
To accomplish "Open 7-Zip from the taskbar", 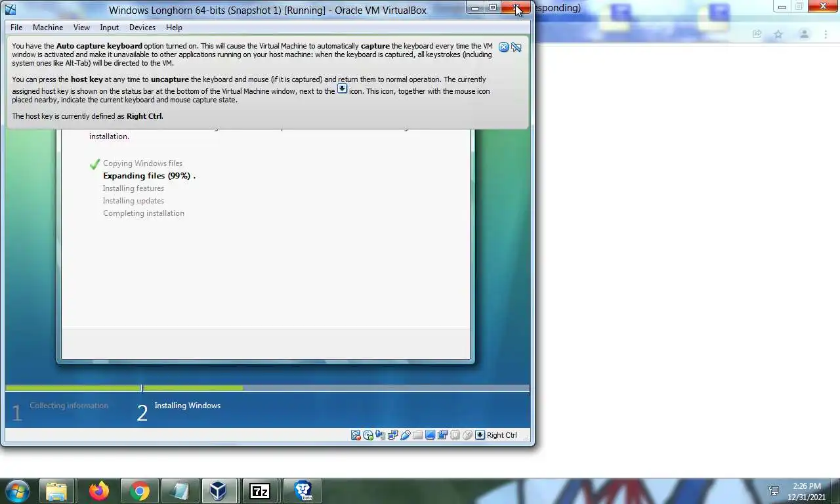I will pyautogui.click(x=260, y=490).
